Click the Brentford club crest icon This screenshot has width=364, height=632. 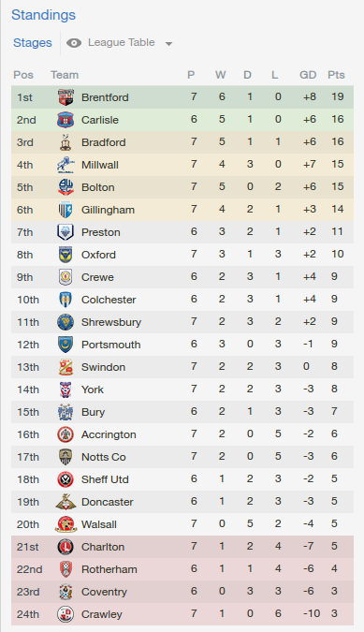coord(66,97)
